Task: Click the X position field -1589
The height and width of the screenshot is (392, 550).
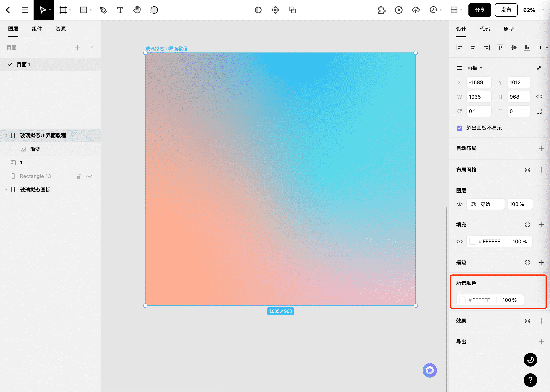Action: pyautogui.click(x=479, y=82)
